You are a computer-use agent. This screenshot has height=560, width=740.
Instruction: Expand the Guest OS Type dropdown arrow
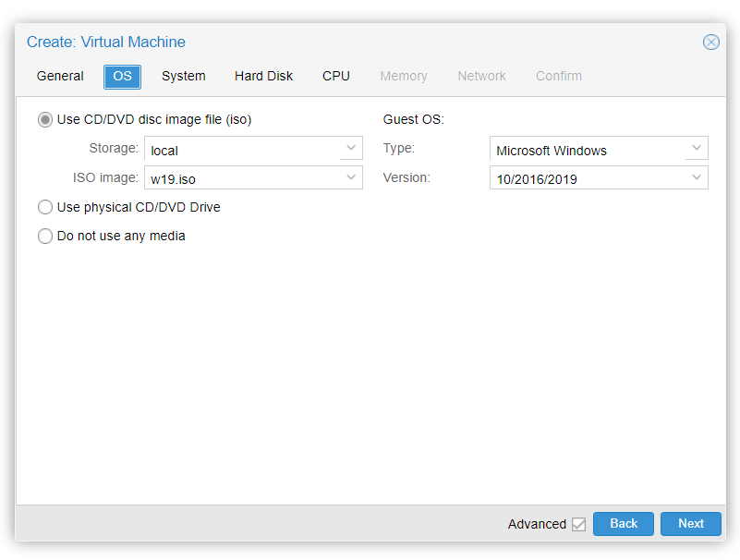click(x=697, y=148)
